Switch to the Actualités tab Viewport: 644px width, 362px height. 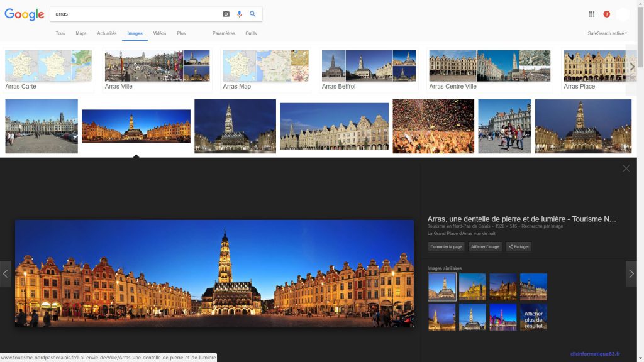click(107, 33)
